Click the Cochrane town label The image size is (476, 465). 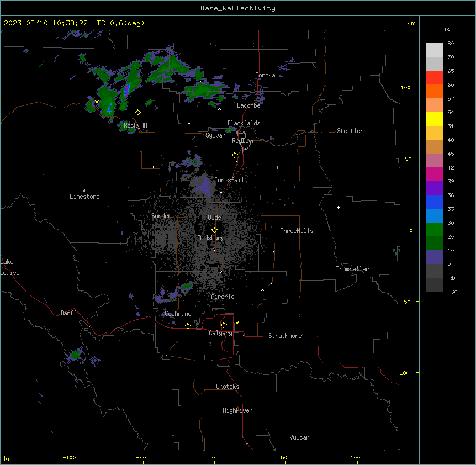(x=178, y=314)
